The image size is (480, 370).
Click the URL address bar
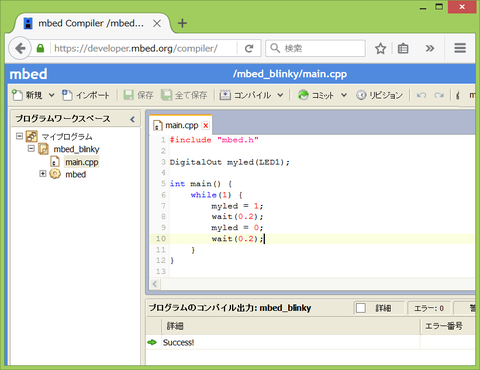(x=143, y=49)
